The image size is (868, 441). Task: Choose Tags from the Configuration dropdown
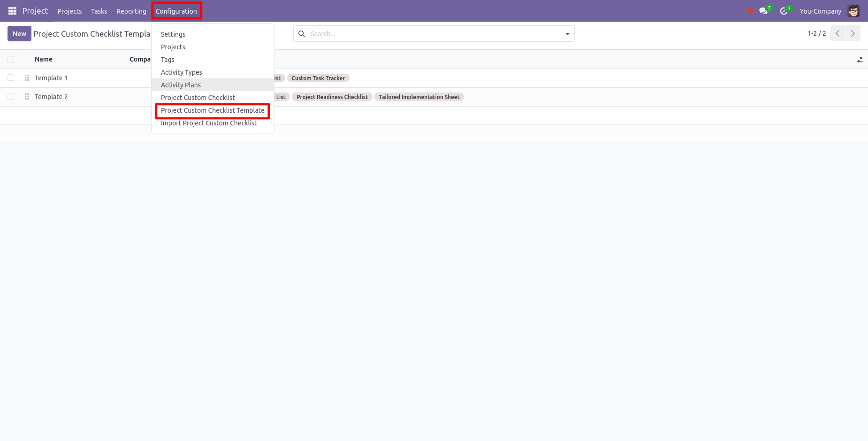pyautogui.click(x=213, y=60)
